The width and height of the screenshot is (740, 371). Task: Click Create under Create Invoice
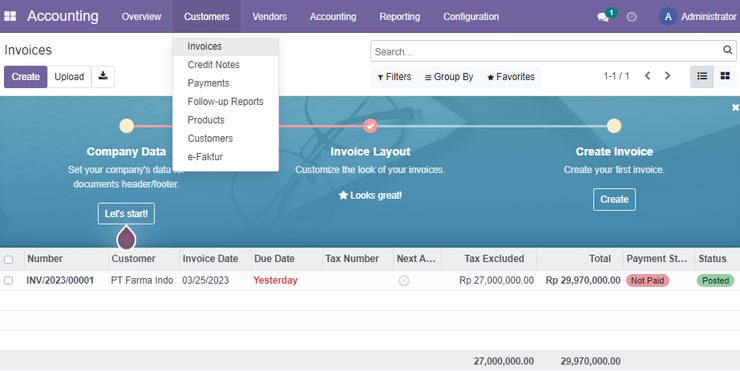point(614,199)
